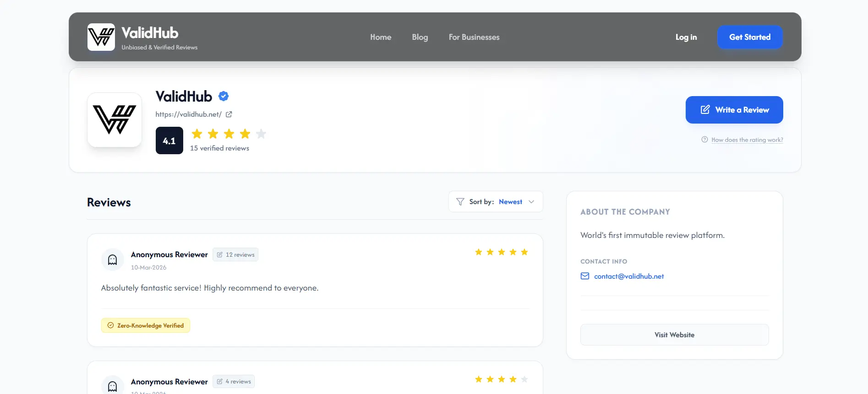Click the date 10-Mar-2026
Viewport: 868px width, 394px height.
148,268
